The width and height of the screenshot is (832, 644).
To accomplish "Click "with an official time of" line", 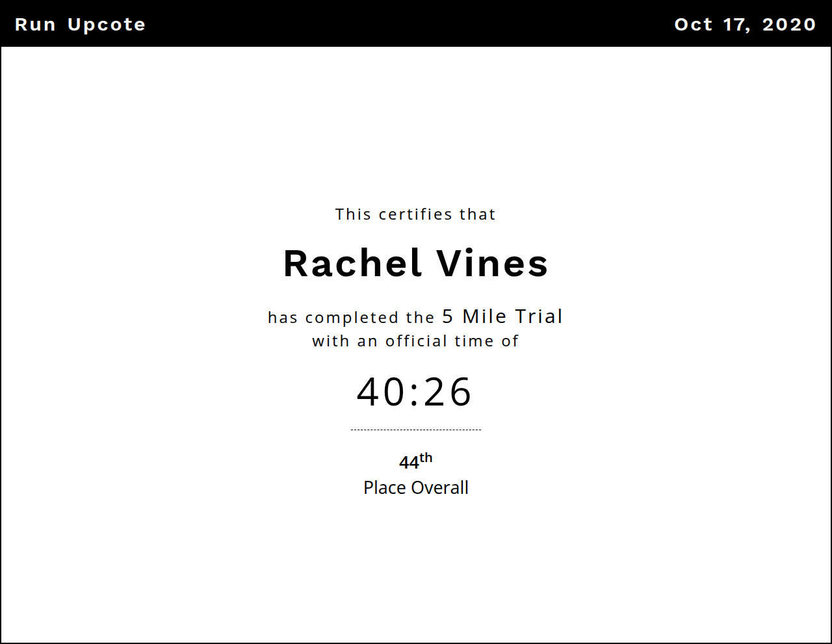I will (415, 341).
